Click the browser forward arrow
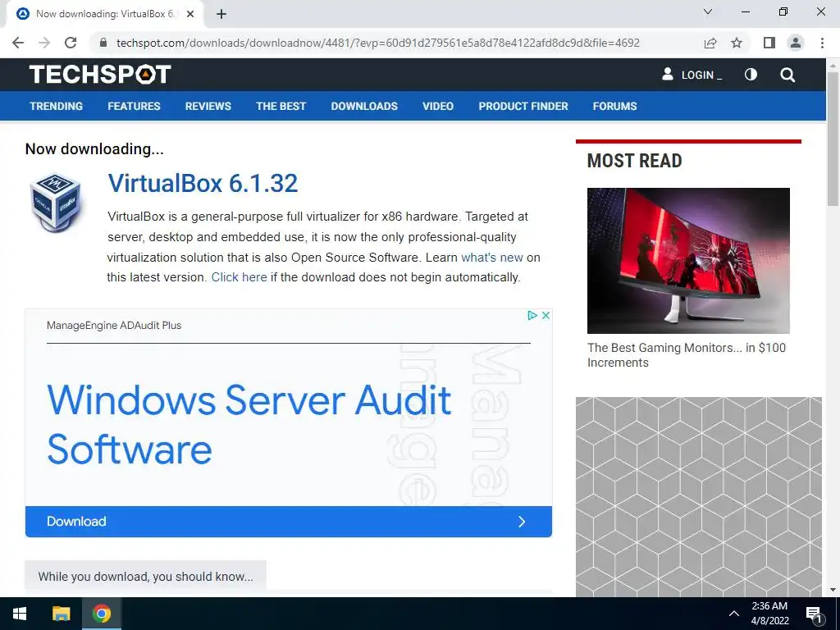The image size is (840, 630). pos(44,43)
